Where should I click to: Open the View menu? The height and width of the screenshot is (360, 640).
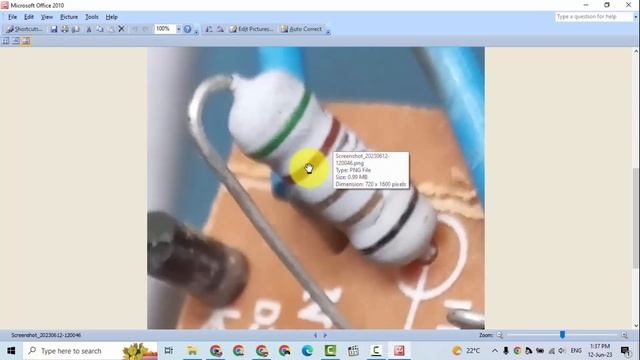47,17
